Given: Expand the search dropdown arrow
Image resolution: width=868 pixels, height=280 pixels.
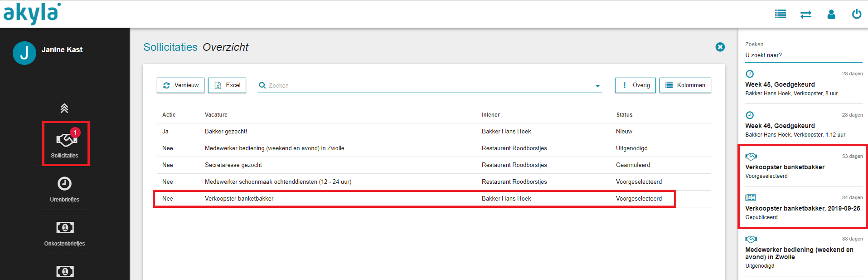Looking at the screenshot, I should coord(597,86).
